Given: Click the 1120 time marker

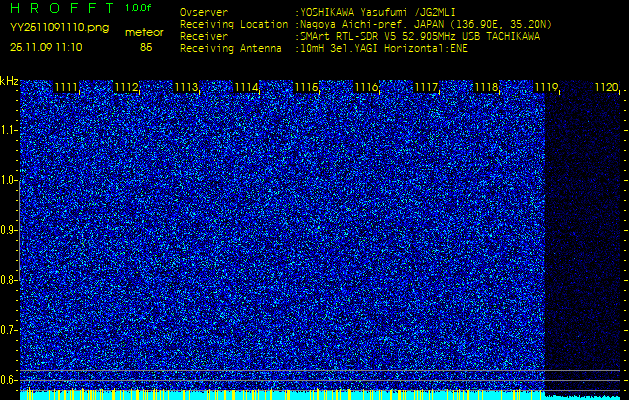Looking at the screenshot, I should (x=607, y=87).
